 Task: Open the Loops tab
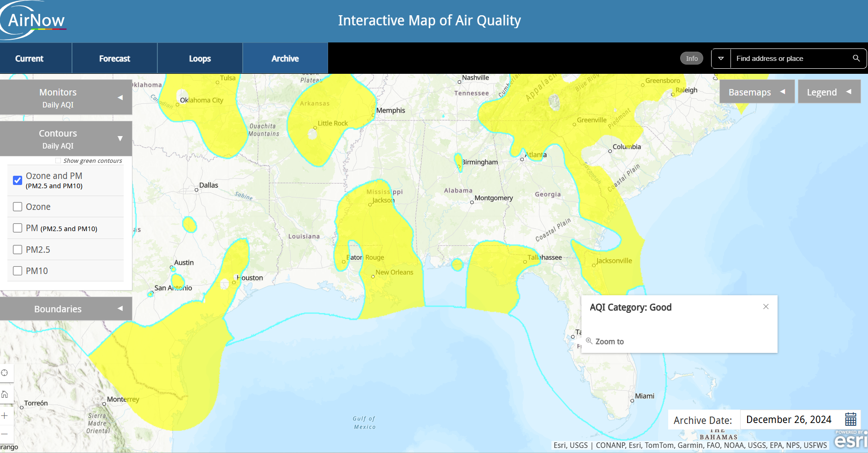tap(200, 58)
